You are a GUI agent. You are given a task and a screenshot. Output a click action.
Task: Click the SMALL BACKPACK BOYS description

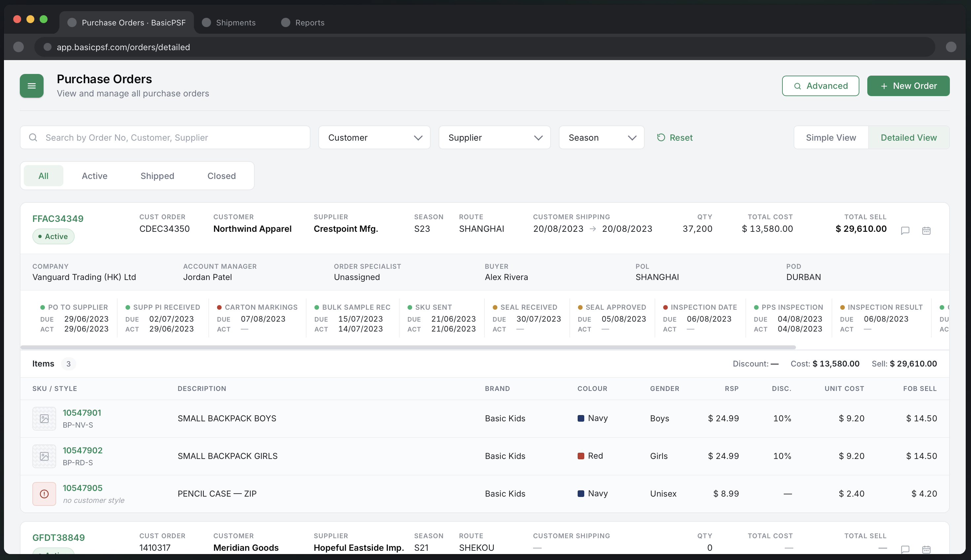pyautogui.click(x=227, y=418)
